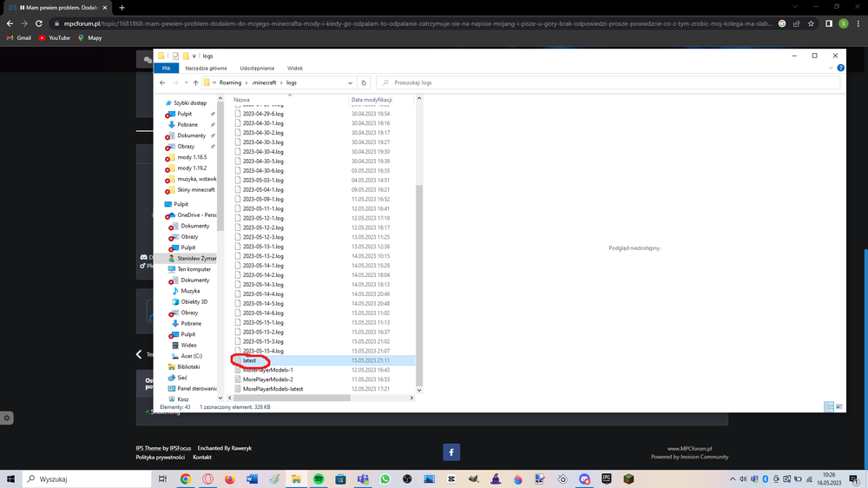Open Epic Games Launcher from taskbar
The image size is (868, 488).
pyautogui.click(x=606, y=479)
